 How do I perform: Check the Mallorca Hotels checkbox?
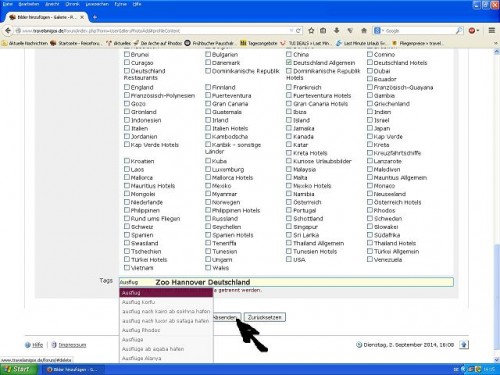tap(208, 177)
